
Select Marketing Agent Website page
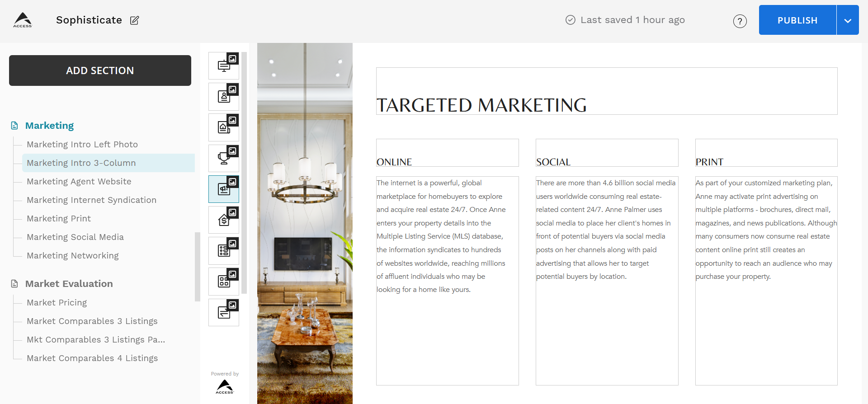click(79, 181)
